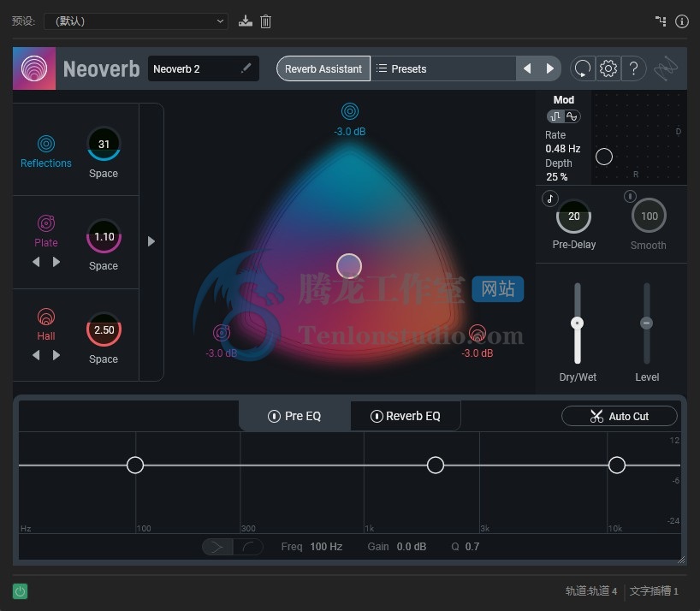Click the Reflections node atop blend pad
This screenshot has width=700, height=611.
pyautogui.click(x=350, y=111)
